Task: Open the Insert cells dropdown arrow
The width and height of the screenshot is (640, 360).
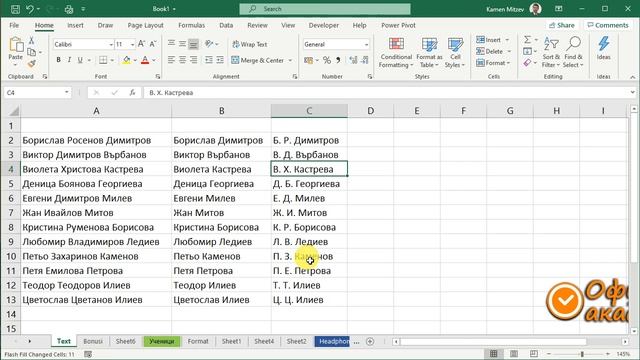Action: point(507,40)
